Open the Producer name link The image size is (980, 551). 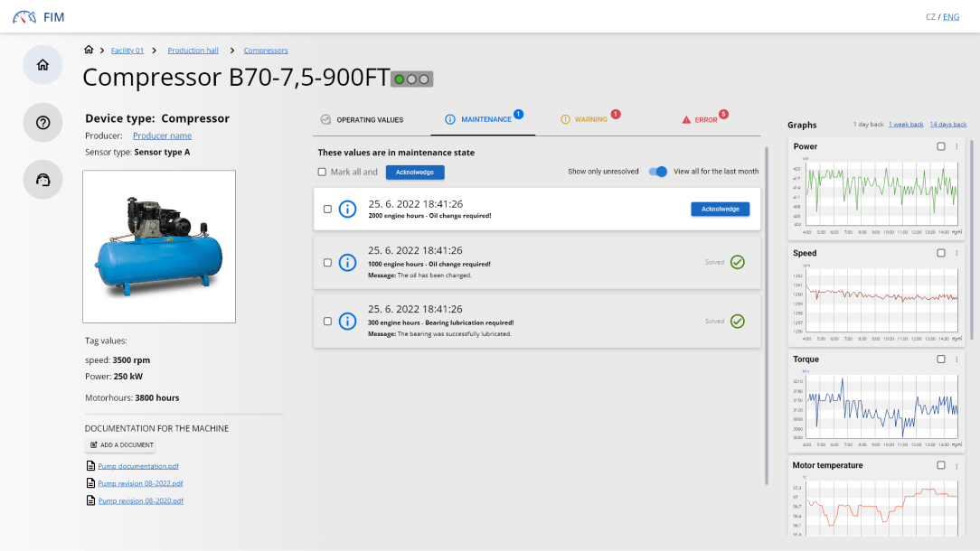coord(162,135)
